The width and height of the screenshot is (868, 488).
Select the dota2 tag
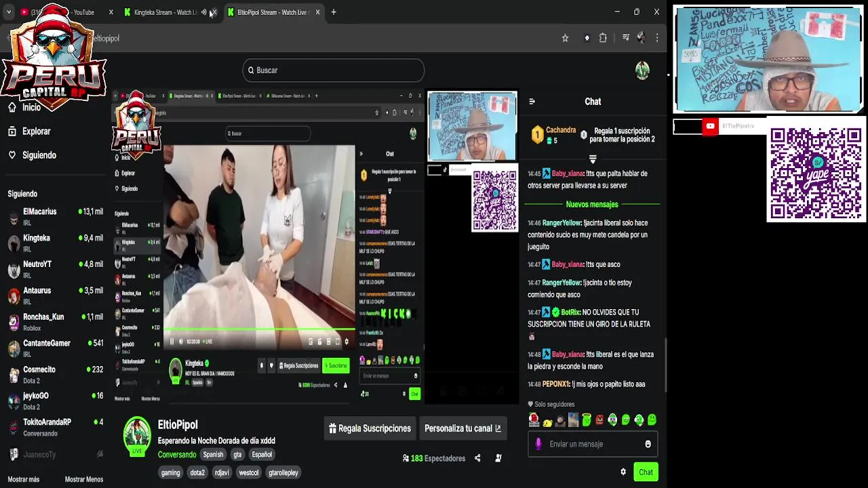pyautogui.click(x=197, y=472)
